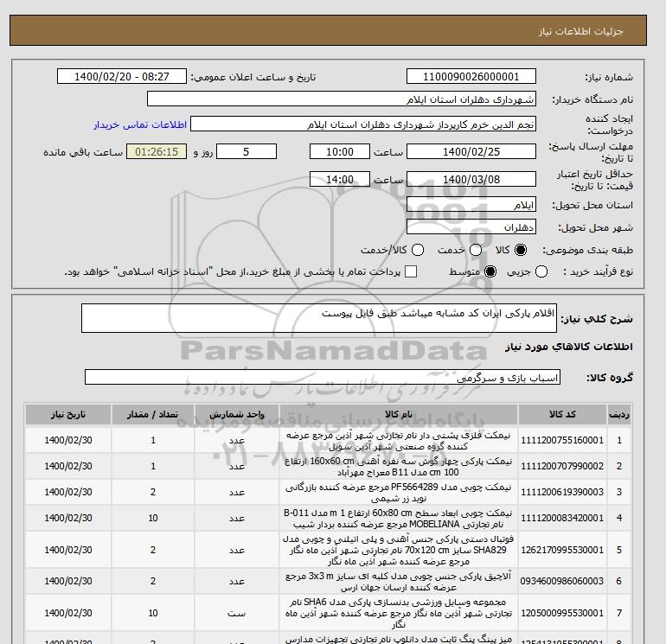Image resolution: width=666 pixels, height=644 pixels.
Task: Click the نام کالا column header
Action: point(399,414)
